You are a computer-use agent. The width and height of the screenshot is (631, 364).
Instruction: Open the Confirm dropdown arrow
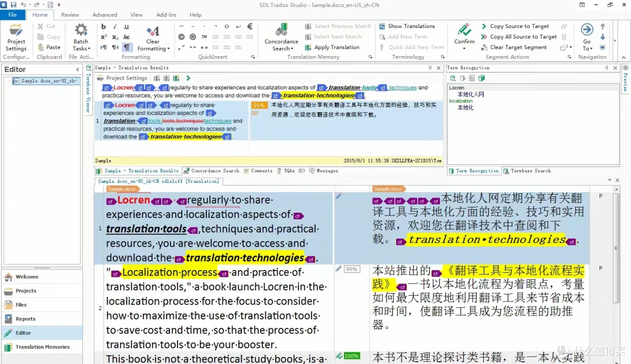pyautogui.click(x=464, y=48)
